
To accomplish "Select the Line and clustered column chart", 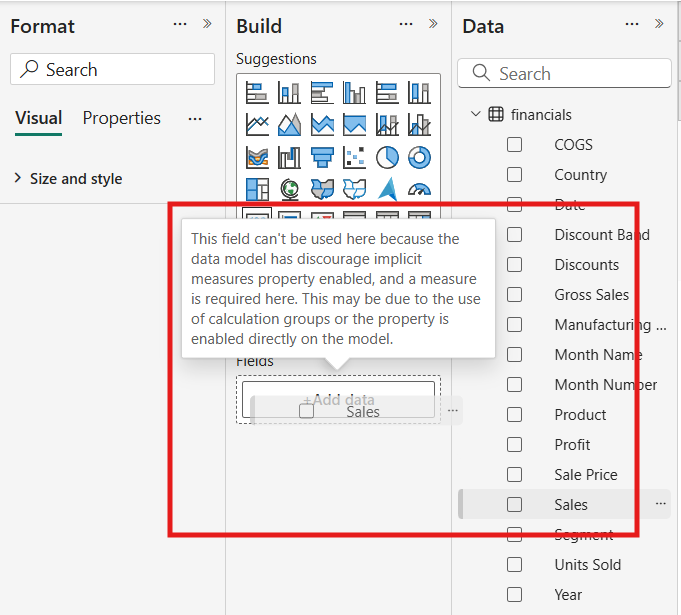I will (419, 125).
